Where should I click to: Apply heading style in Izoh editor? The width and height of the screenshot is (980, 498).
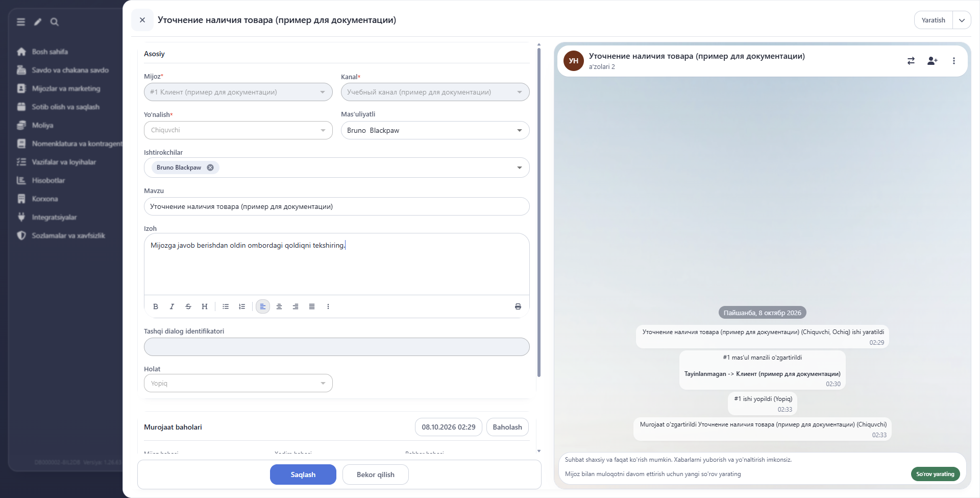pyautogui.click(x=205, y=306)
